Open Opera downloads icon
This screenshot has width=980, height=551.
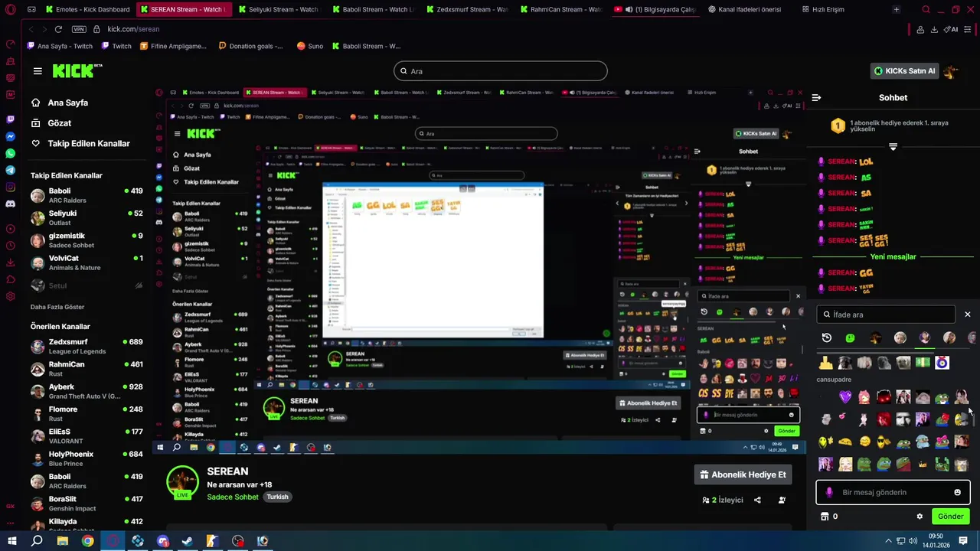[934, 29]
